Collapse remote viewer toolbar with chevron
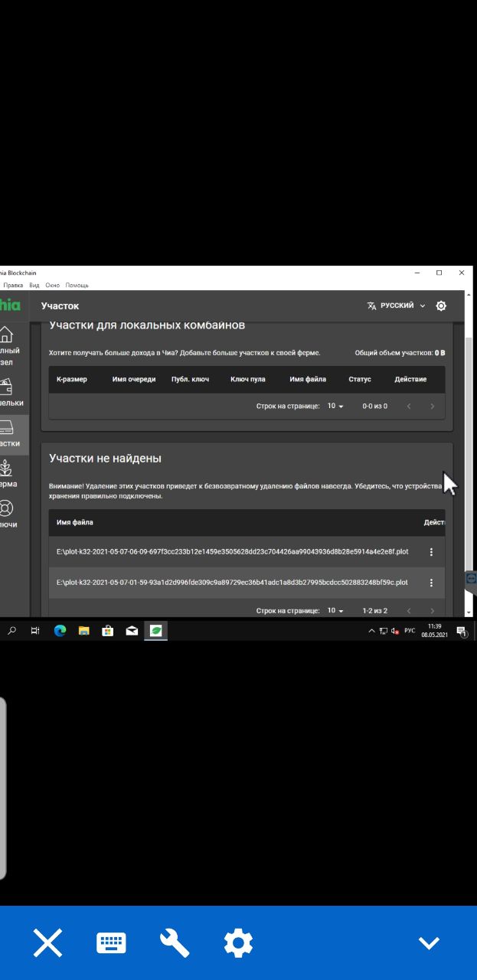477x980 pixels. point(429,942)
